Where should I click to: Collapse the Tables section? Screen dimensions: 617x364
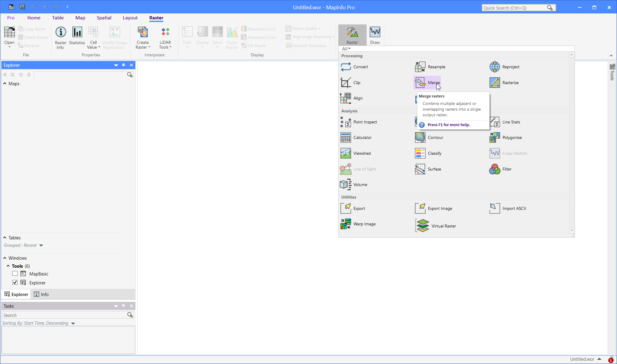(5, 238)
